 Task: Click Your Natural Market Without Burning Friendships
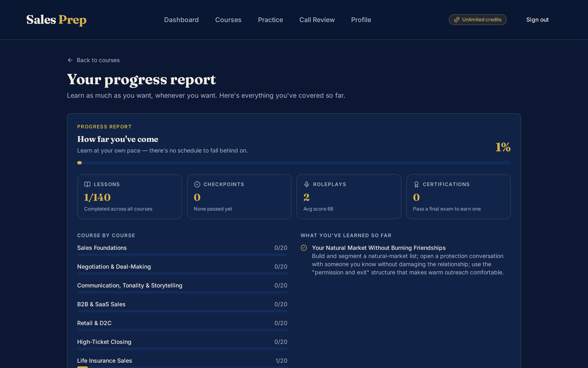(379, 248)
